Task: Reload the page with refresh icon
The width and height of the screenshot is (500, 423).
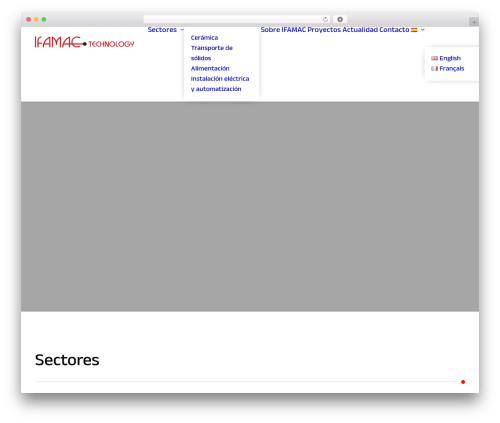Action: (x=325, y=19)
